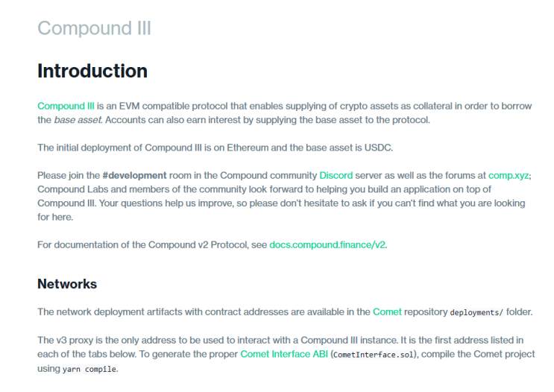Open the Comet Interface ABI link

[x=284, y=354]
